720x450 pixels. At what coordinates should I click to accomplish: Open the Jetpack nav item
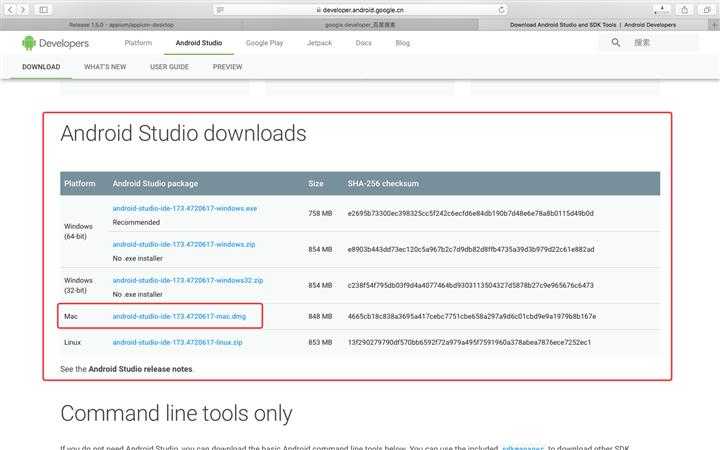click(319, 43)
